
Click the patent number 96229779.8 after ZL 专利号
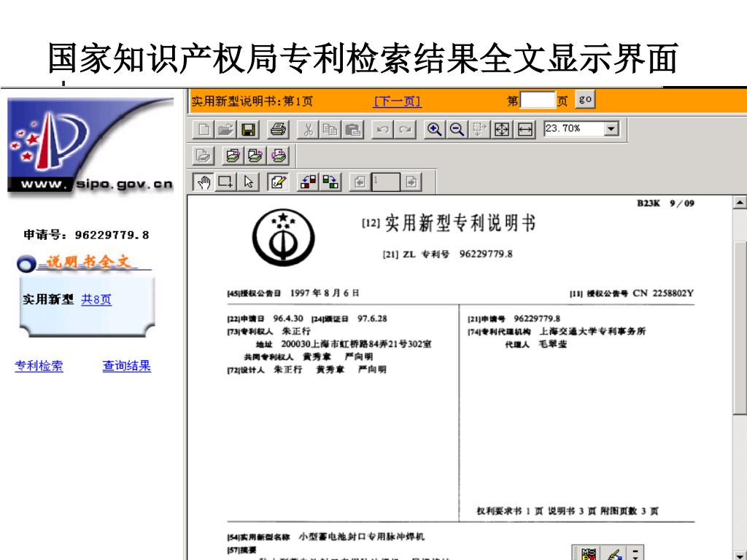click(486, 254)
